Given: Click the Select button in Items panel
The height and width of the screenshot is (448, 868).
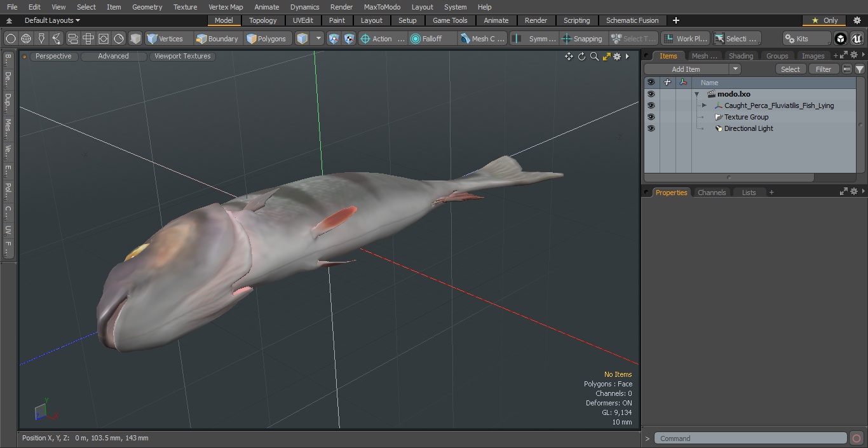Looking at the screenshot, I should tap(790, 69).
